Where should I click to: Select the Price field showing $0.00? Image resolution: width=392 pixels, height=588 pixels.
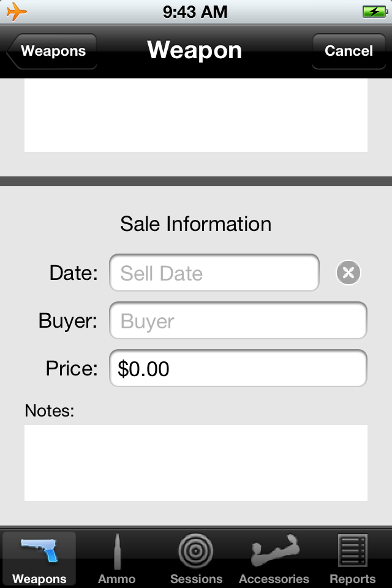click(238, 368)
